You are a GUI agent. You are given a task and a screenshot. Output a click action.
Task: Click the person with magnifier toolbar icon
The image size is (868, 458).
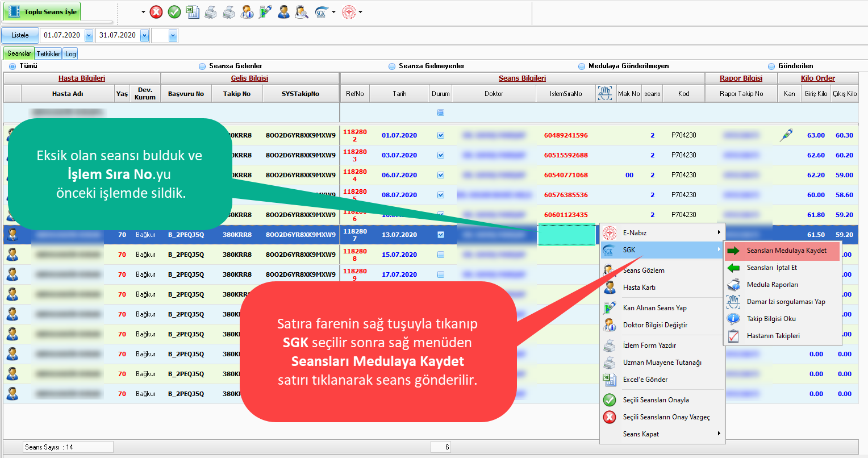(x=302, y=12)
